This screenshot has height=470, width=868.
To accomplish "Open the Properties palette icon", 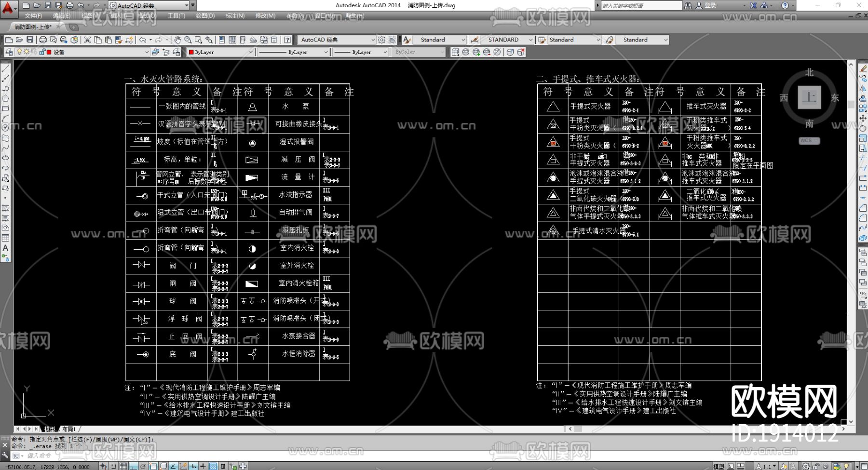I will click(222, 40).
